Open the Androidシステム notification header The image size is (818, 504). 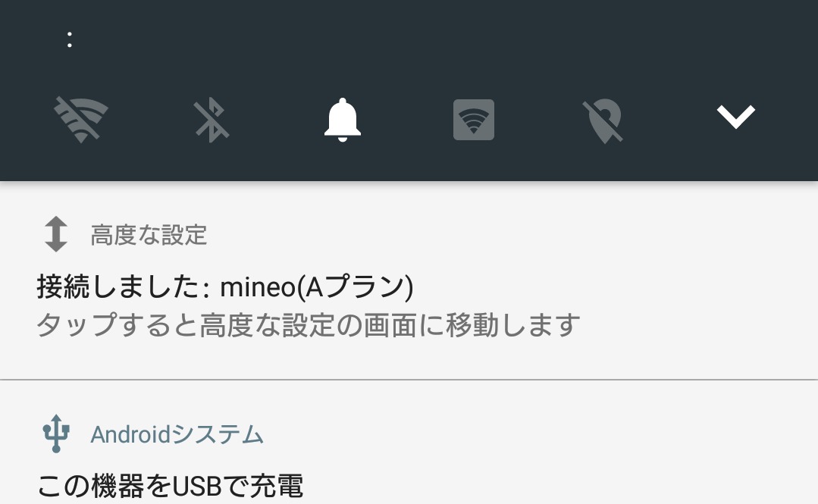pos(152,434)
